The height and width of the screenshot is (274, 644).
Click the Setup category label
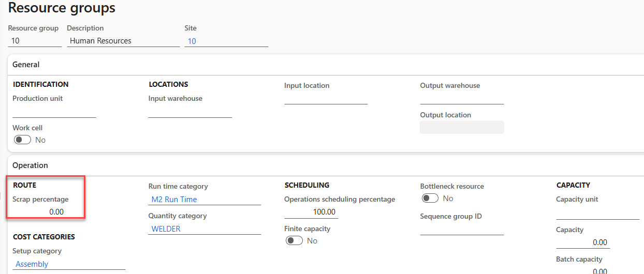(37, 251)
